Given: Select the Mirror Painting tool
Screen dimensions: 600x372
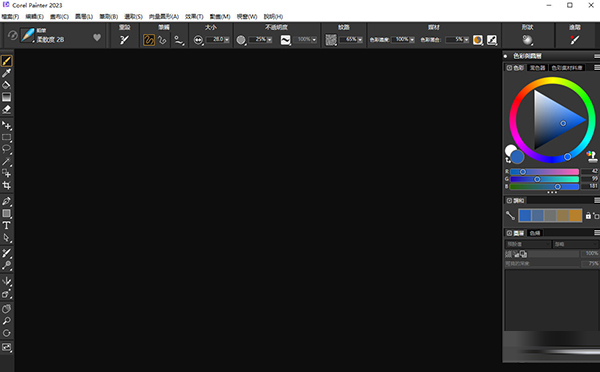Looking at the screenshot, I should 7,281.
